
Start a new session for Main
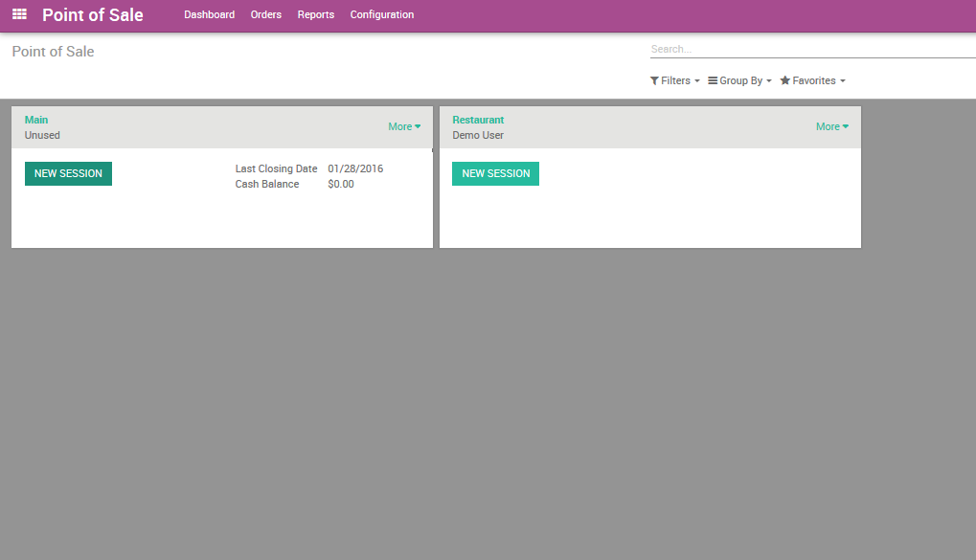click(x=68, y=173)
